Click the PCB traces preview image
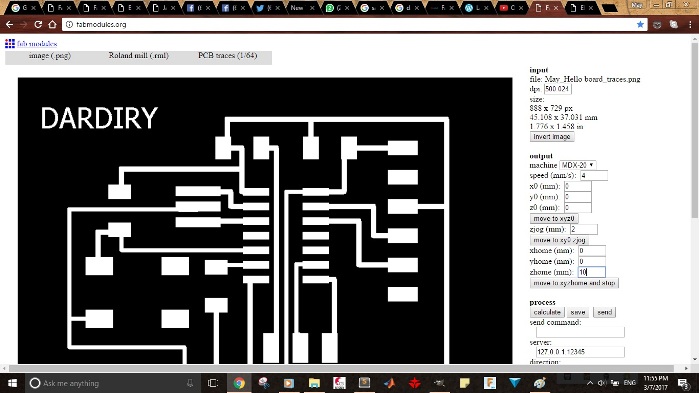This screenshot has height=393, width=699. (x=265, y=221)
